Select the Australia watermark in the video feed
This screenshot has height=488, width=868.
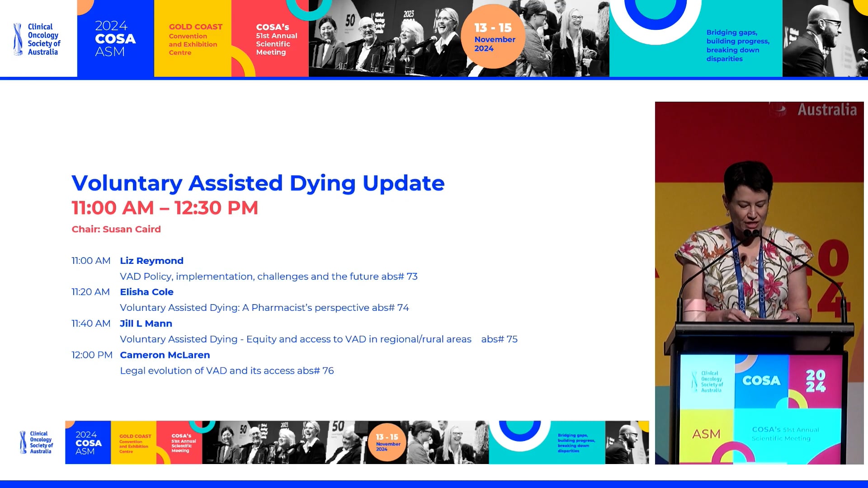(x=828, y=110)
